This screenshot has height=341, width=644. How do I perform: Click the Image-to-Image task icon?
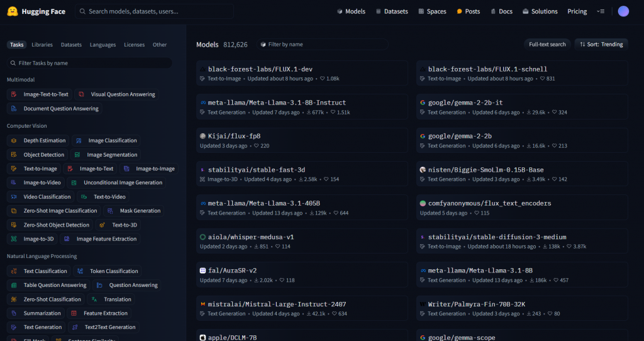click(127, 169)
